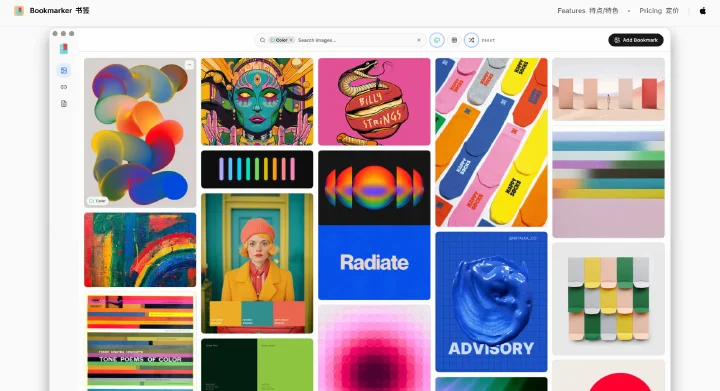The width and height of the screenshot is (720, 391).
Task: Open the documents section in sidebar
Action: point(64,104)
